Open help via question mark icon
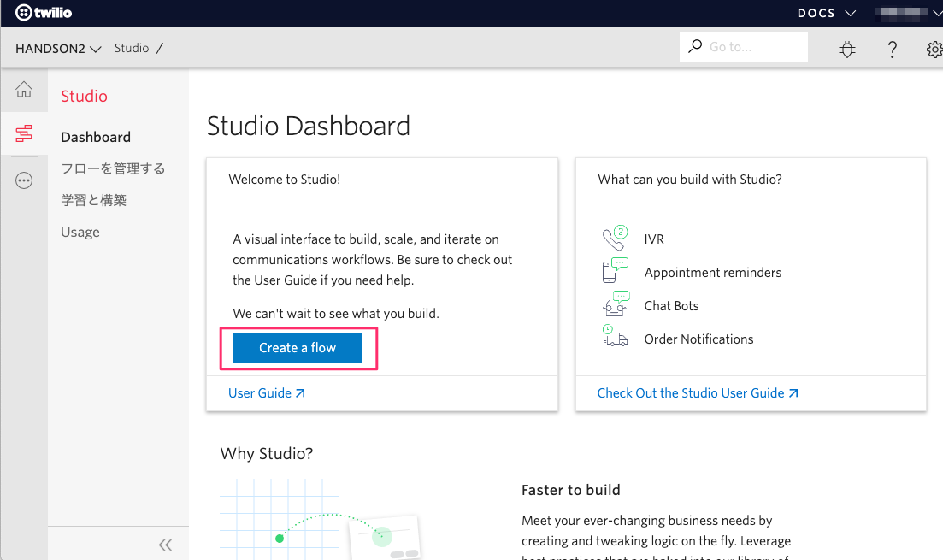Viewport: 943px width, 560px height. tap(893, 50)
